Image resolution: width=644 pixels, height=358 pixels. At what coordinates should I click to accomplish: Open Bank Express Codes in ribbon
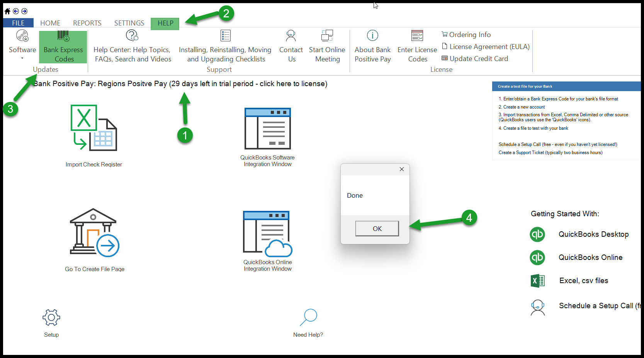pos(63,47)
